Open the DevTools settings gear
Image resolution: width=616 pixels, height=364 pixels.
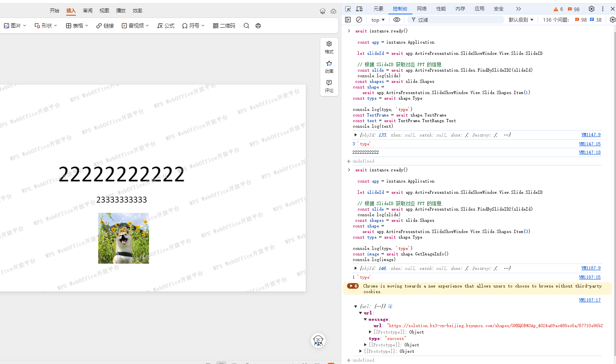click(592, 9)
